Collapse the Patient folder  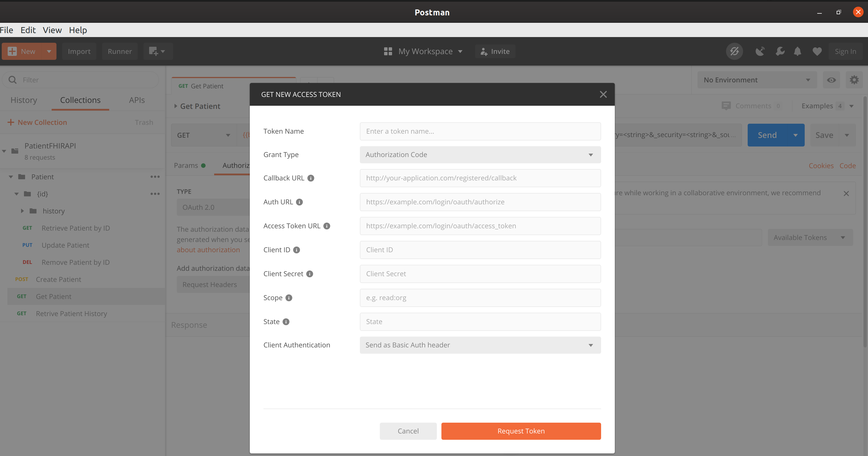[x=11, y=177]
